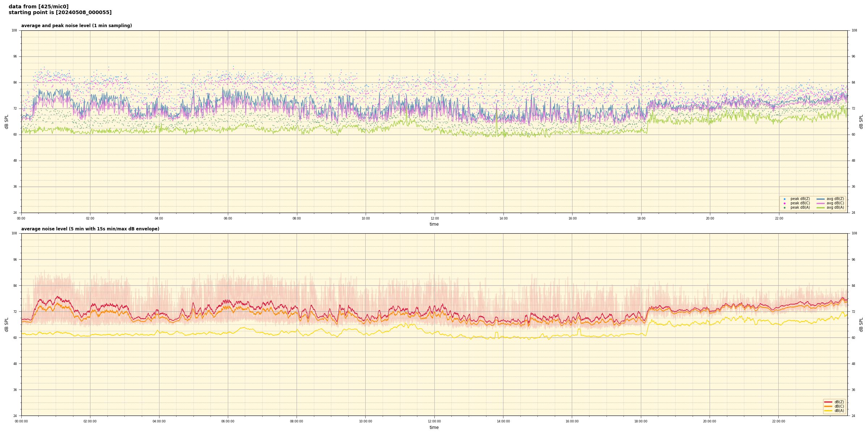
Task: Click left 'dB SPL' label of bottom chart
Action: 7,324
